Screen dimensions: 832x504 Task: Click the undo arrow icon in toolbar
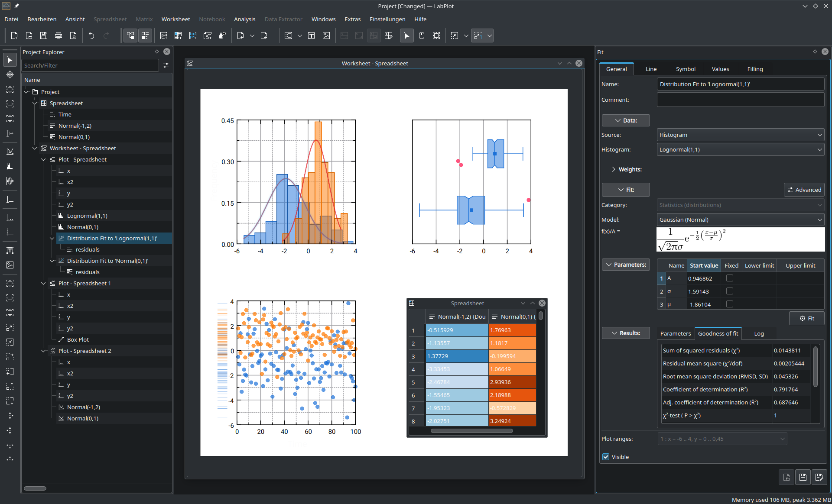[x=90, y=36]
